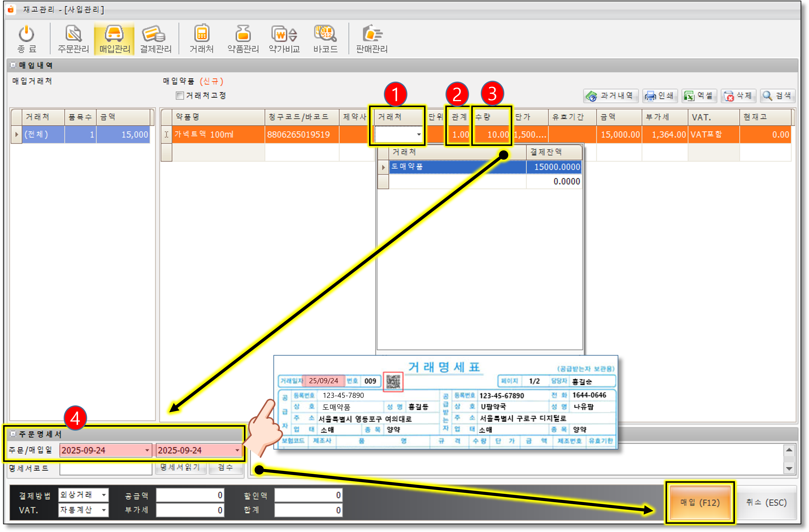The width and height of the screenshot is (809, 532).
Task: Click scrollbar down arrow in memo box
Action: [789, 468]
